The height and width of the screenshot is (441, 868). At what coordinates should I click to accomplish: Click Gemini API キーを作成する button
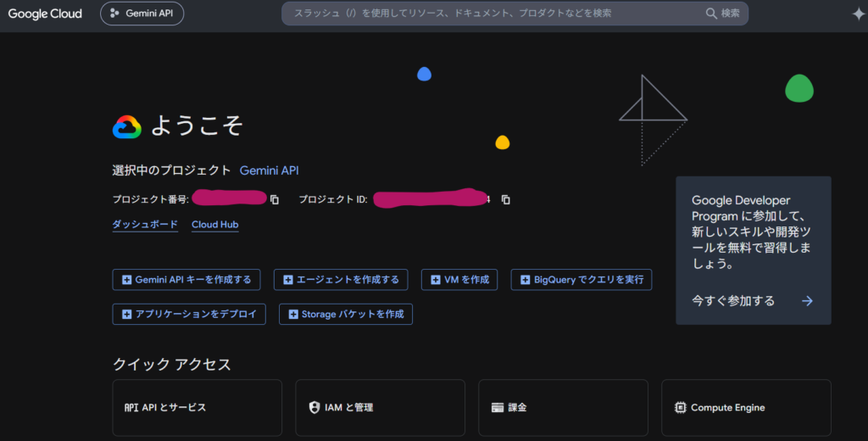coord(186,280)
